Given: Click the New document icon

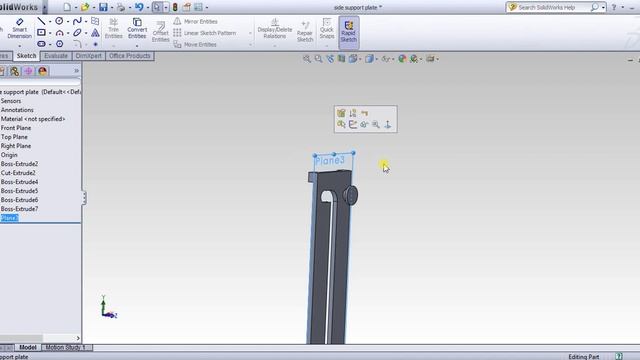Looking at the screenshot, I should [67, 7].
